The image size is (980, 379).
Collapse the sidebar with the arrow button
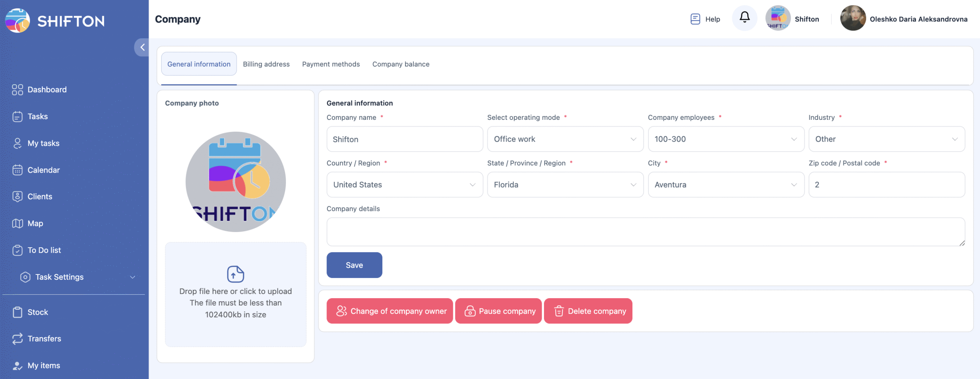(142, 47)
